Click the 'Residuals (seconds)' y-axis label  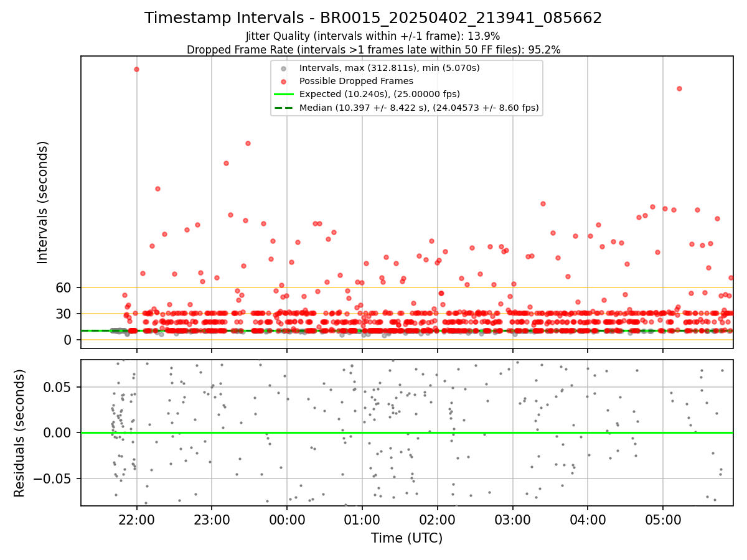(x=19, y=433)
